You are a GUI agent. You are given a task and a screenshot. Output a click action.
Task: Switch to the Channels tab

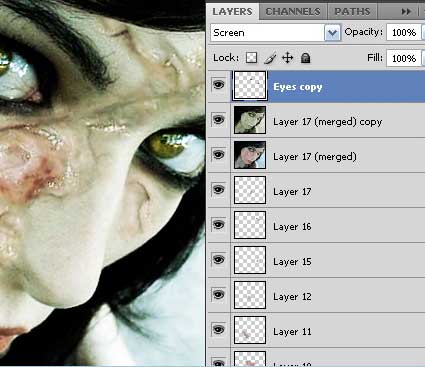pos(293,12)
